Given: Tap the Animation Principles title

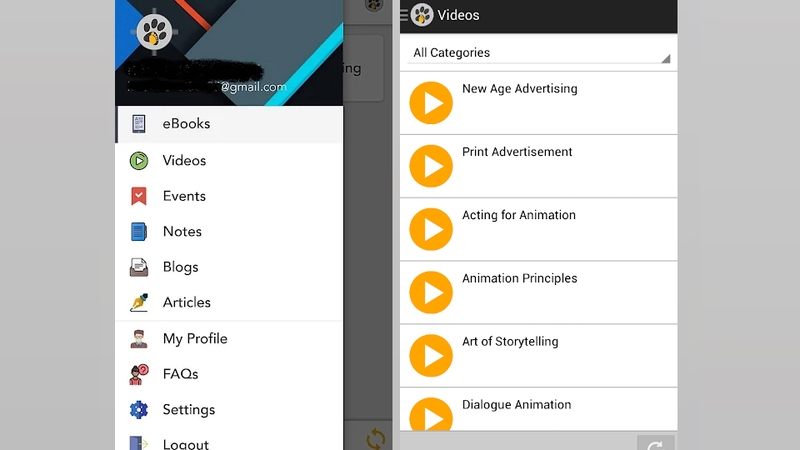Looking at the screenshot, I should pyautogui.click(x=519, y=279).
